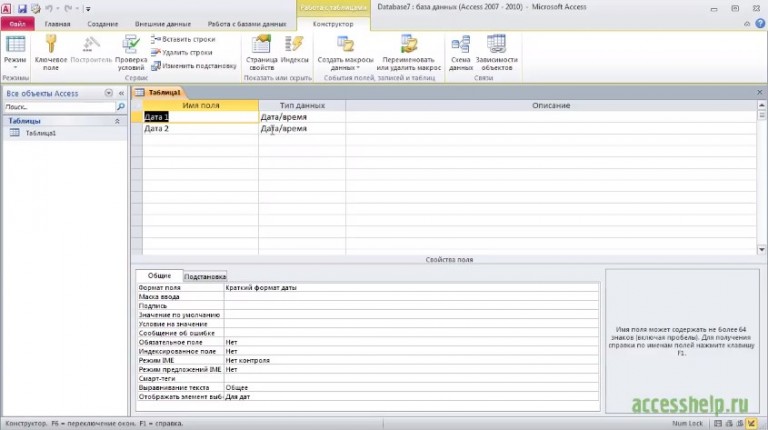Click the Save icon in quick access toolbar
Screen dimensions: 768x430
(21, 8)
